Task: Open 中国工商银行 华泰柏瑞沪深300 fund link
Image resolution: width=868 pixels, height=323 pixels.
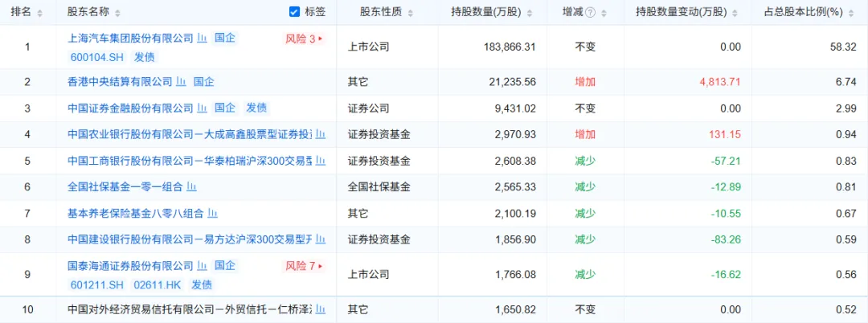Action: click(190, 161)
